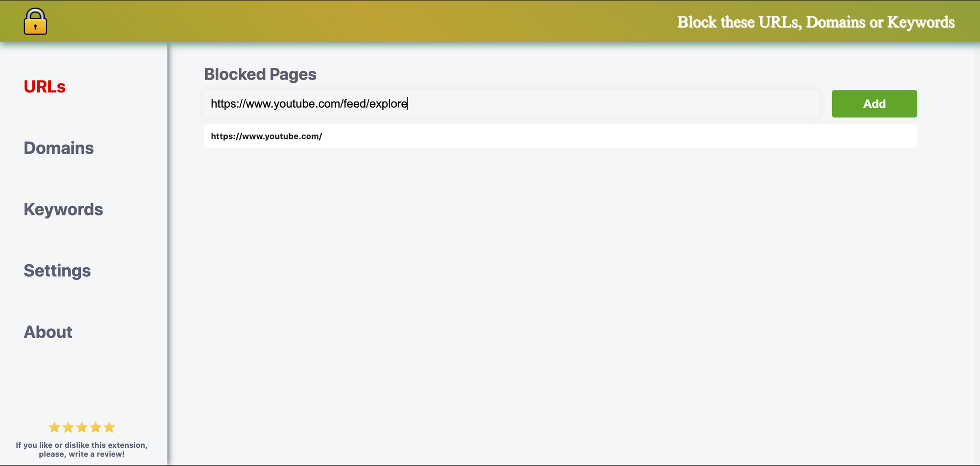The height and width of the screenshot is (466, 980).
Task: Open the Keywords section
Action: (x=63, y=209)
